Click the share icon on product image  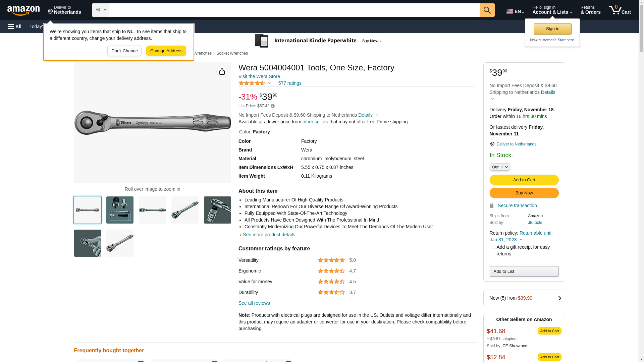click(222, 71)
